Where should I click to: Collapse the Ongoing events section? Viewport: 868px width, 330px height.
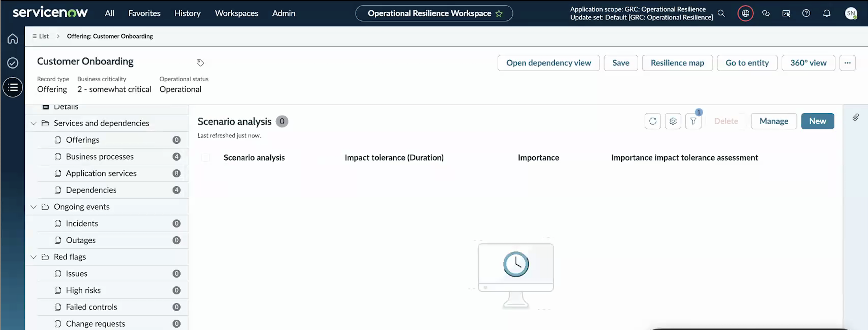click(33, 207)
